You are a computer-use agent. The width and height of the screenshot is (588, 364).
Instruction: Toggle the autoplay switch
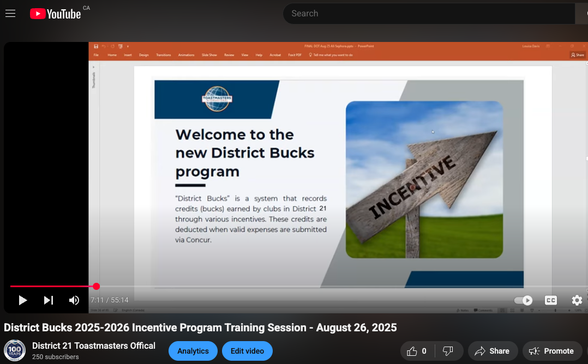[523, 300]
